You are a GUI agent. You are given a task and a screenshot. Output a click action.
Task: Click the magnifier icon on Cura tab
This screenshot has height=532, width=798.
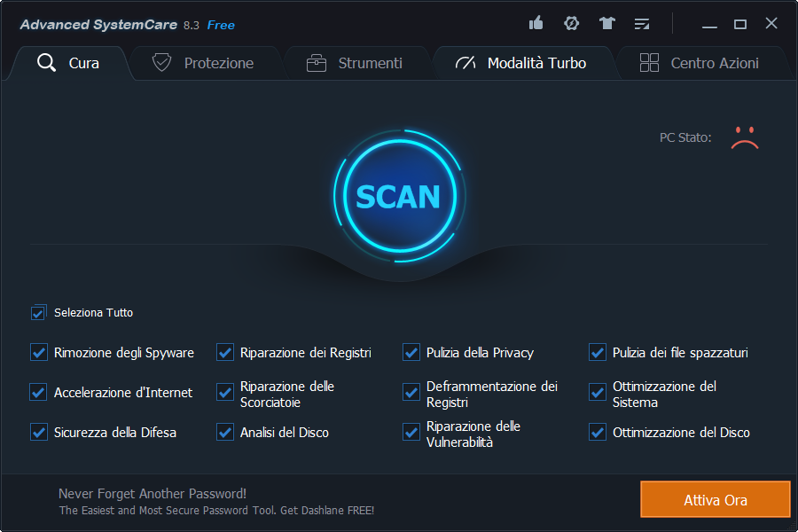click(47, 63)
